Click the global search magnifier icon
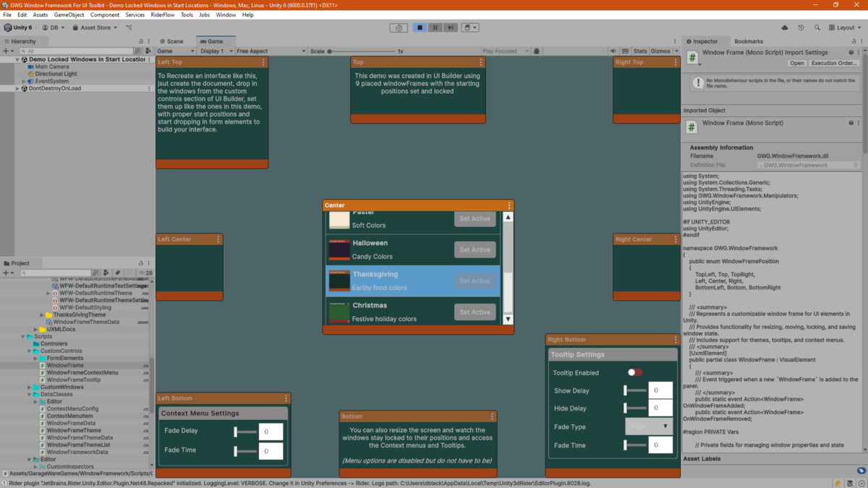Screen dimensions: 868x488 (x=817, y=27)
